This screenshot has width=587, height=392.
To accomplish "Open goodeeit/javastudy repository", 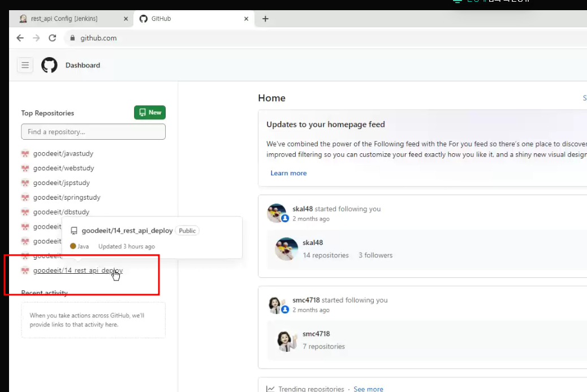I will [63, 153].
